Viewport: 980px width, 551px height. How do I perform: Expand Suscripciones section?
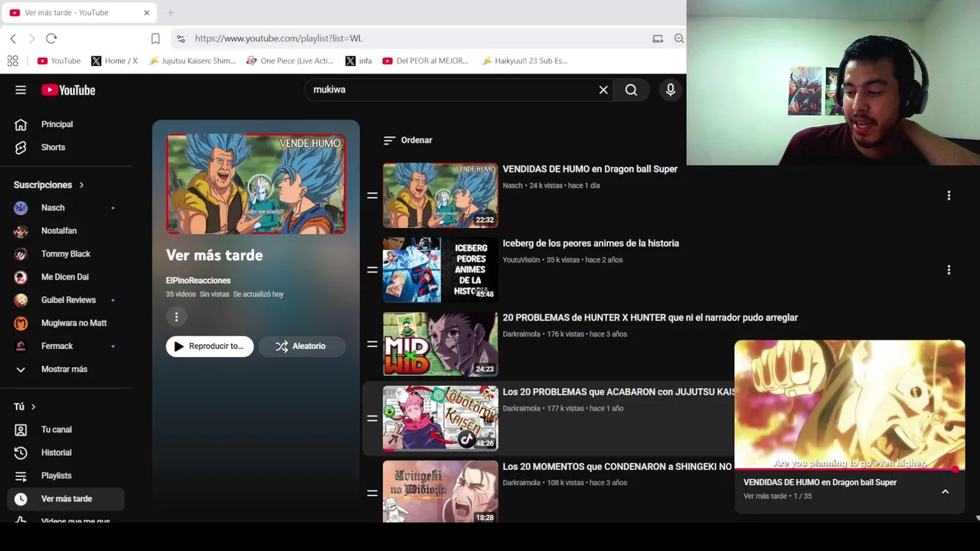point(49,184)
